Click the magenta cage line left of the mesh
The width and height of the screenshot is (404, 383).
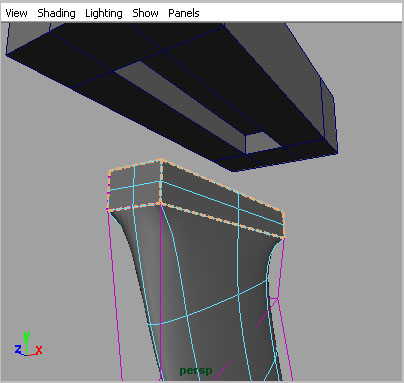(115, 293)
